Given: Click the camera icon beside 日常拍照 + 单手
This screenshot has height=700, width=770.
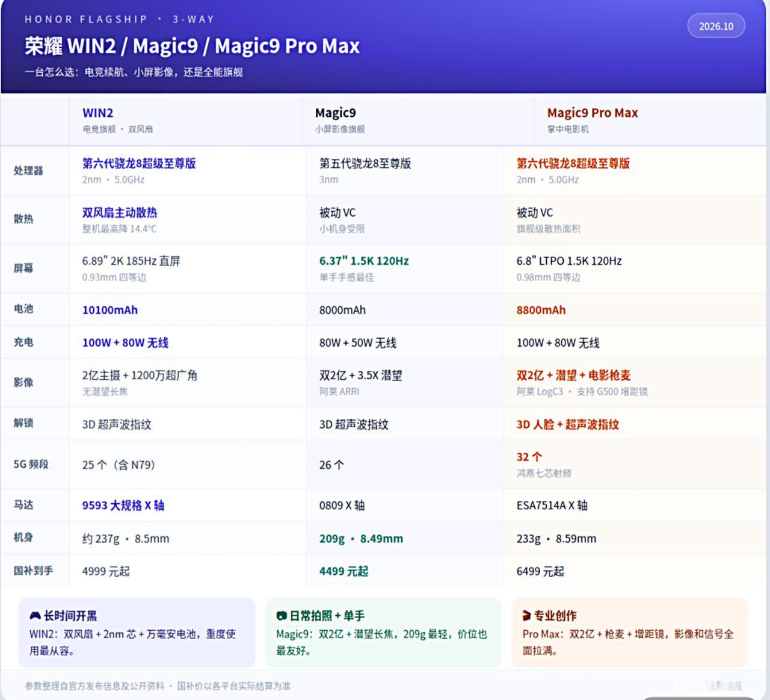Looking at the screenshot, I should [281, 616].
